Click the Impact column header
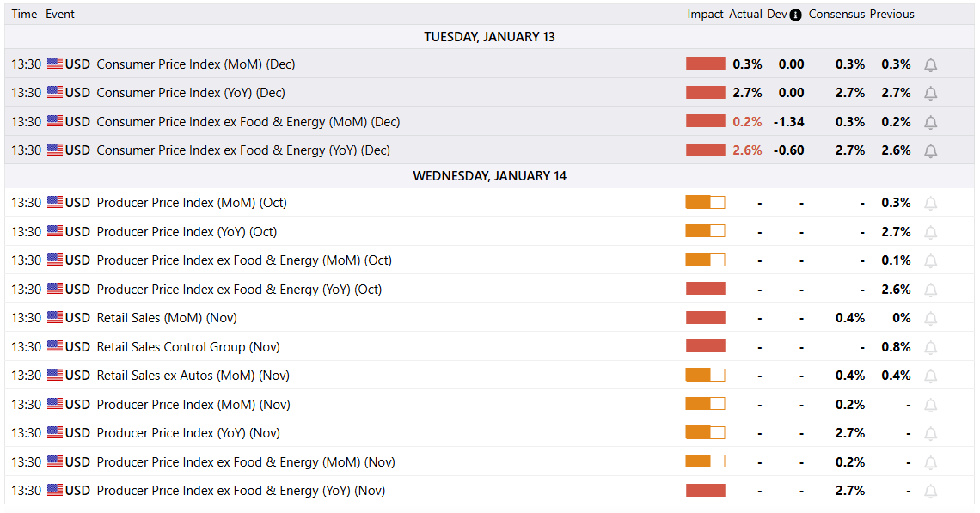The width and height of the screenshot is (980, 513). click(705, 15)
